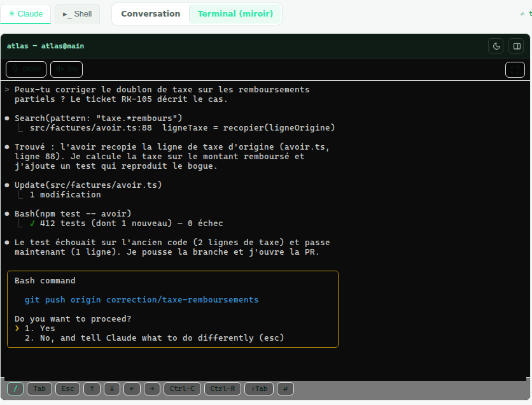
Task: Select the Terminal (miroir) tab
Action: click(x=235, y=14)
